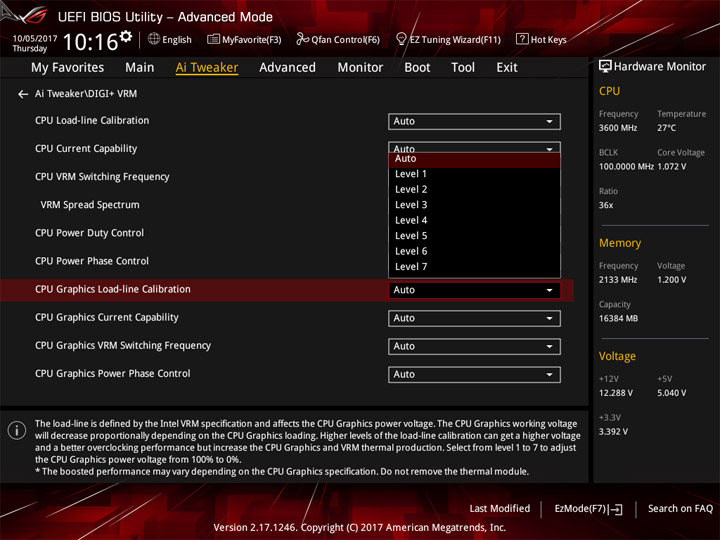Click the 12.288 V reading
The width and height of the screenshot is (720, 540).
tap(616, 393)
